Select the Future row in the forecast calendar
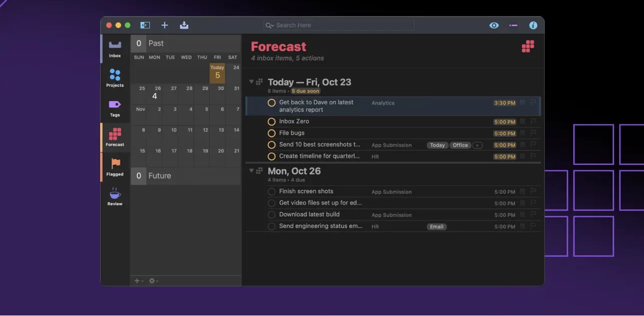 pyautogui.click(x=186, y=176)
